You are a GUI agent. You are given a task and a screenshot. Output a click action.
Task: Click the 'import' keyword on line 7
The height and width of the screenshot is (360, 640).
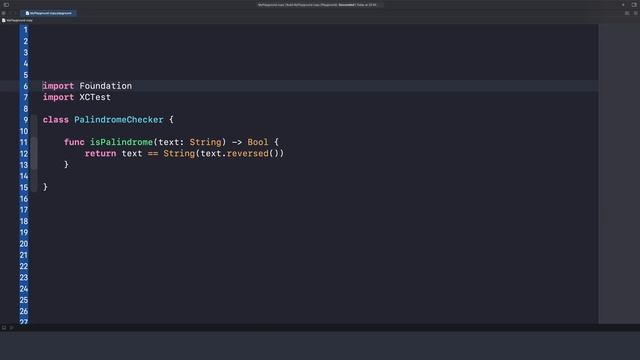tap(58, 98)
